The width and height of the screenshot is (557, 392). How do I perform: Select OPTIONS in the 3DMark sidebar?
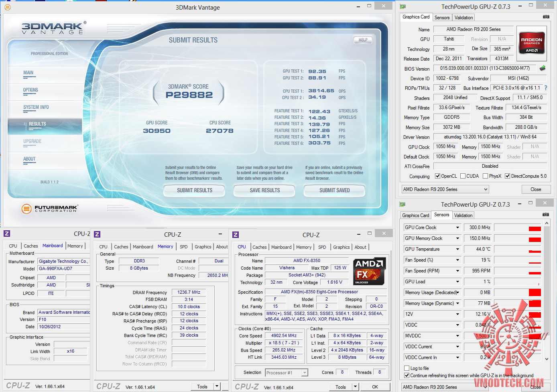(30, 90)
